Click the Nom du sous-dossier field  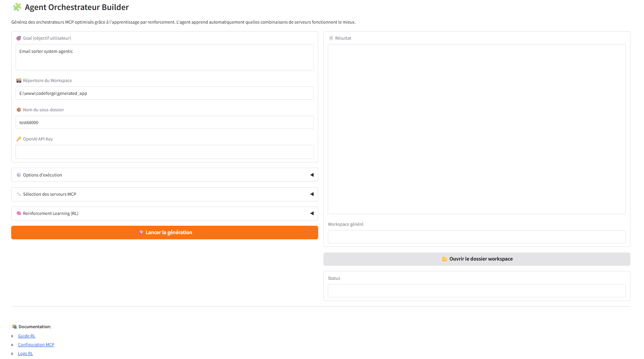pos(165,122)
